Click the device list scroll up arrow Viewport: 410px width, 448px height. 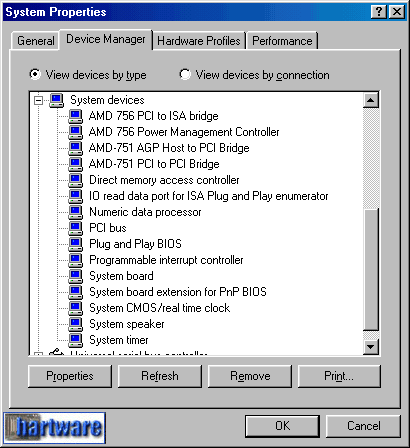point(371,100)
